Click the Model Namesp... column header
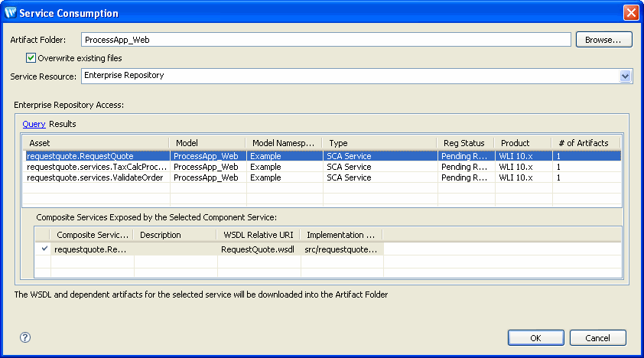Screen dimensions: 644x358 (x=284, y=143)
